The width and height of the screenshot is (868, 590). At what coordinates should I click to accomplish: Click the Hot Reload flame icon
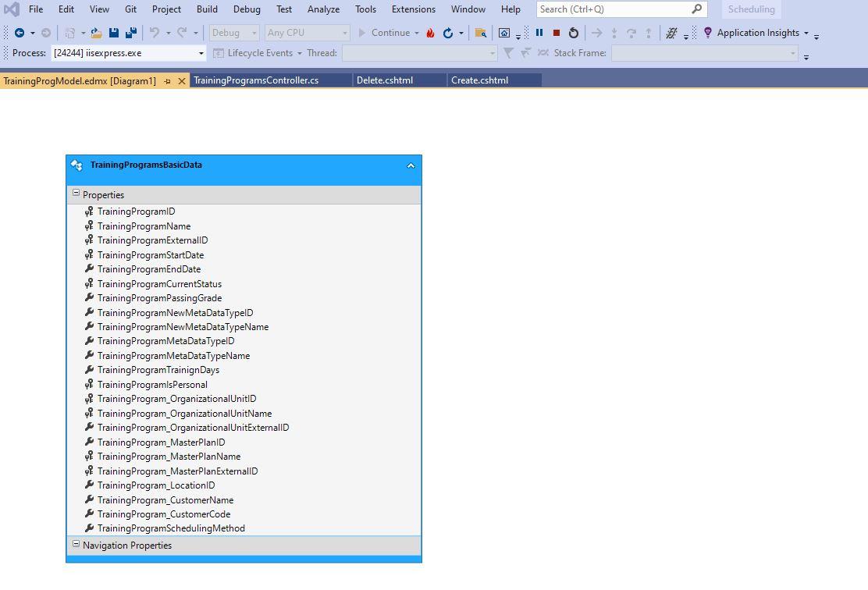click(429, 33)
